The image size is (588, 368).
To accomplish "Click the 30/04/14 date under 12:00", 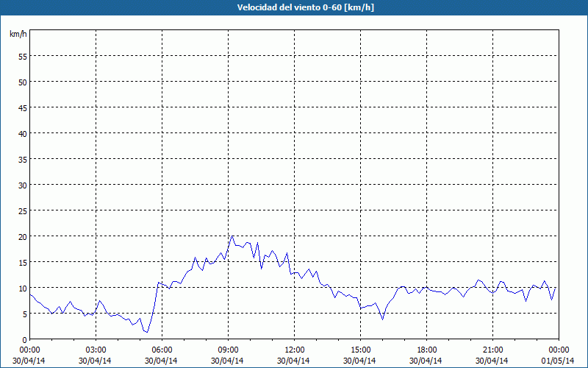I will [x=293, y=361].
